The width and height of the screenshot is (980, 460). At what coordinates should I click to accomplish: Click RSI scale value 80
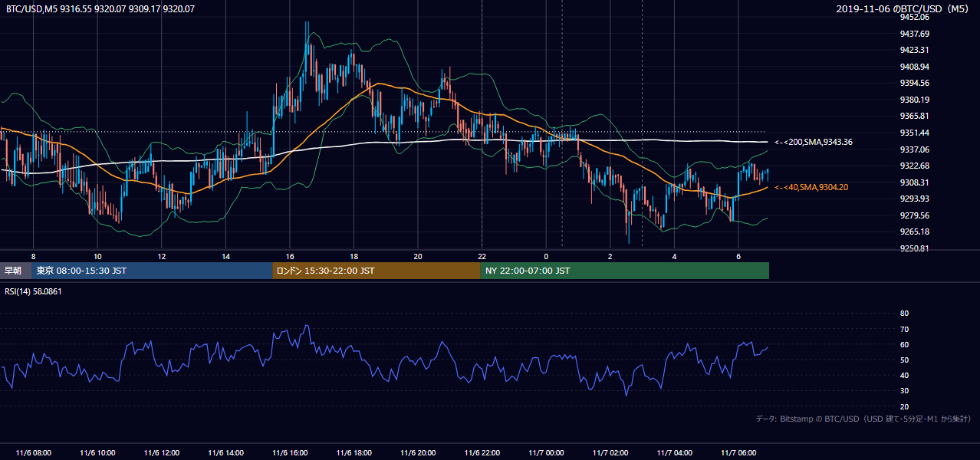[x=904, y=314]
